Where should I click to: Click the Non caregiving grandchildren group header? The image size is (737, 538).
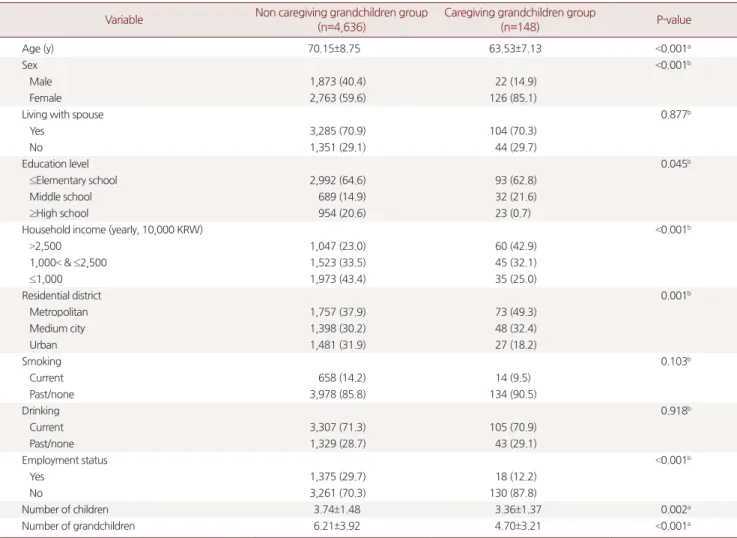point(341,19)
